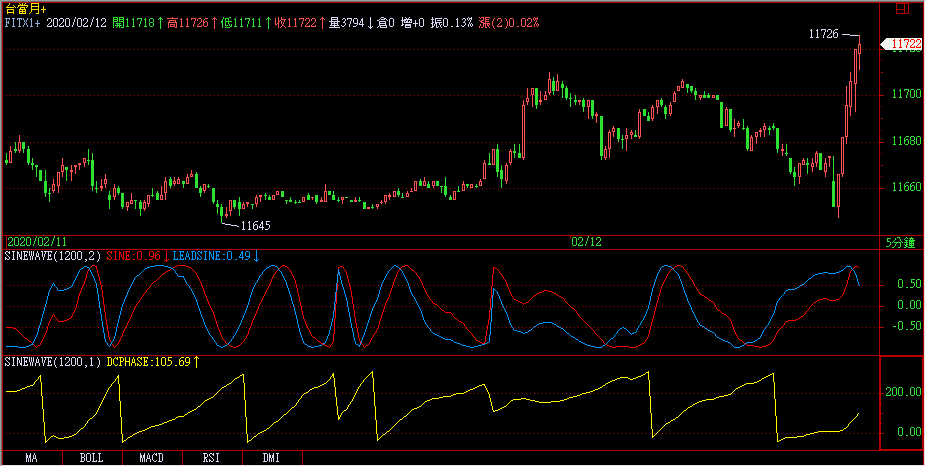The image size is (926, 467).
Task: Click the 倉0 open interest value
Action: click(x=385, y=23)
